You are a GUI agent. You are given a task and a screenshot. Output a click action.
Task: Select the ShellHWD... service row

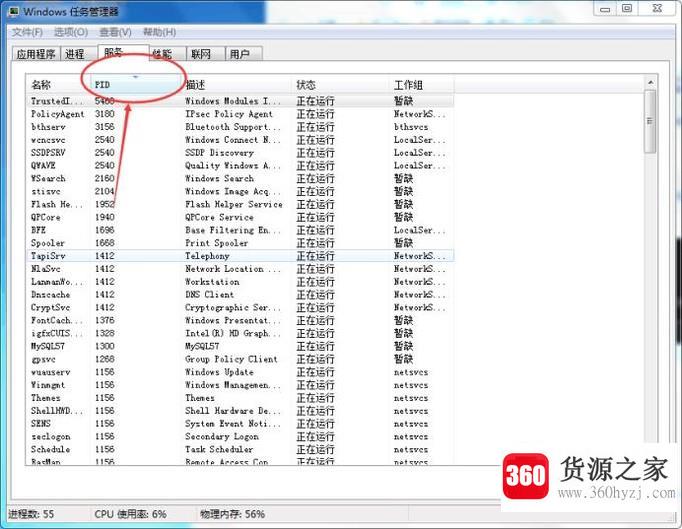click(x=240, y=411)
